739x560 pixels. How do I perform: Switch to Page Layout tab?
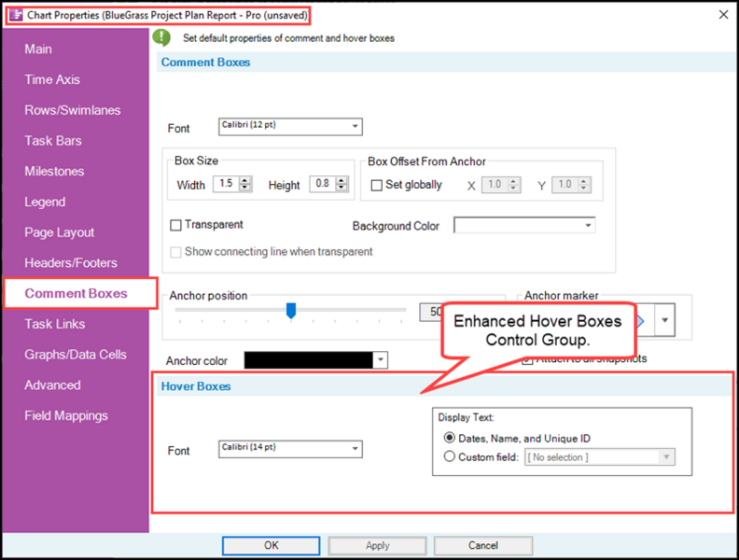coord(60,232)
